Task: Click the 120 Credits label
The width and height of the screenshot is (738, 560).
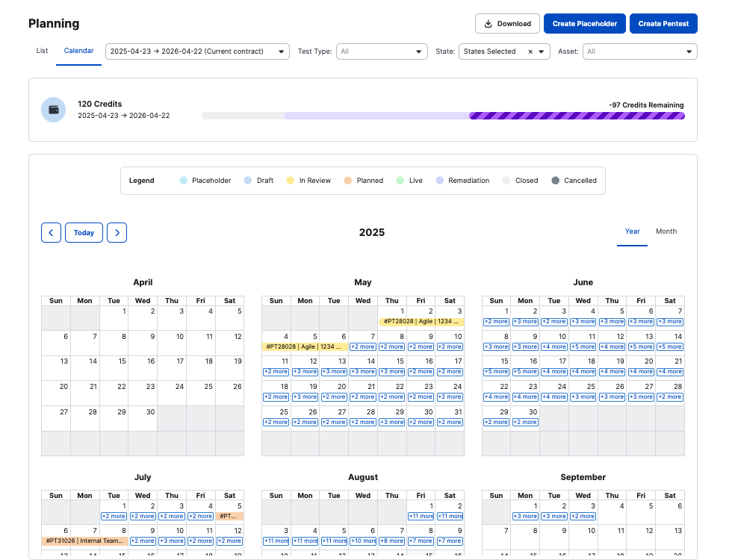Action: (100, 104)
